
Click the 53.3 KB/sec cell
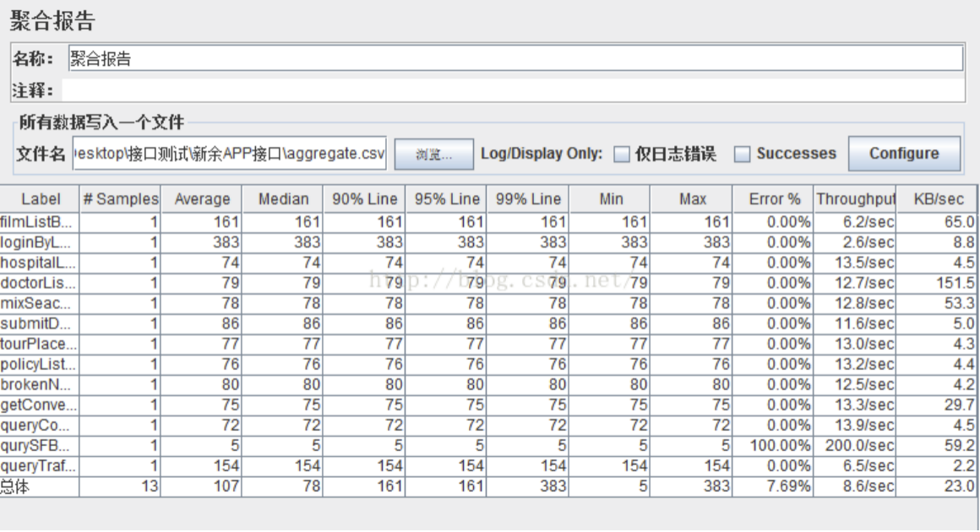(936, 303)
